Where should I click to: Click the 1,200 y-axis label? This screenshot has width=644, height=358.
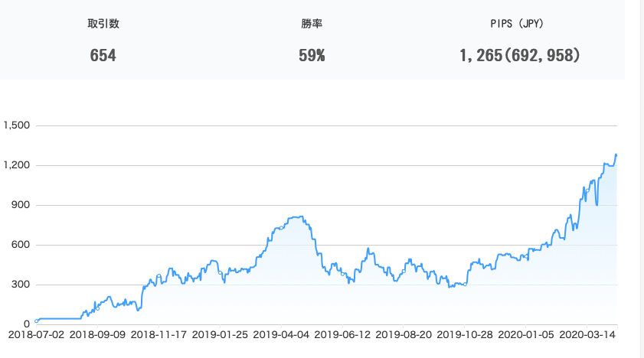(x=17, y=165)
